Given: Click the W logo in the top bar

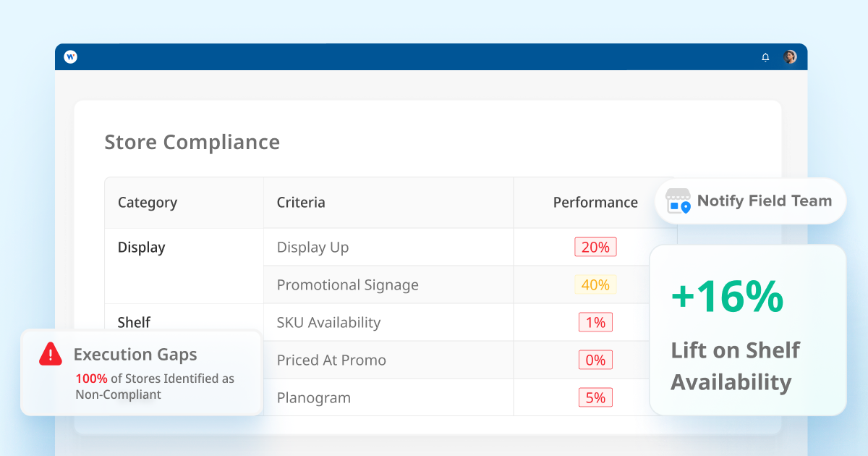Looking at the screenshot, I should tap(69, 57).
